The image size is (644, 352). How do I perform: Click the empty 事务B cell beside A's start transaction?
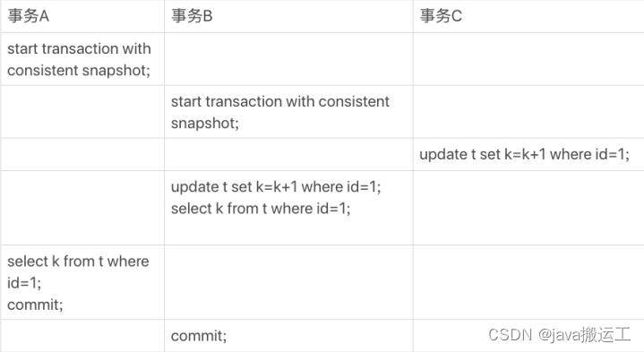[288, 59]
